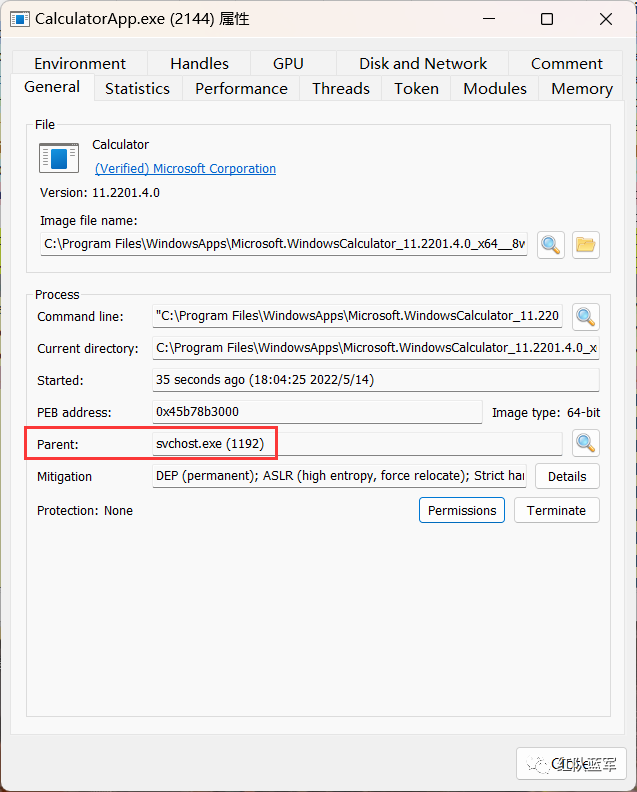
Task: Click the PEB address field
Action: tap(317, 412)
